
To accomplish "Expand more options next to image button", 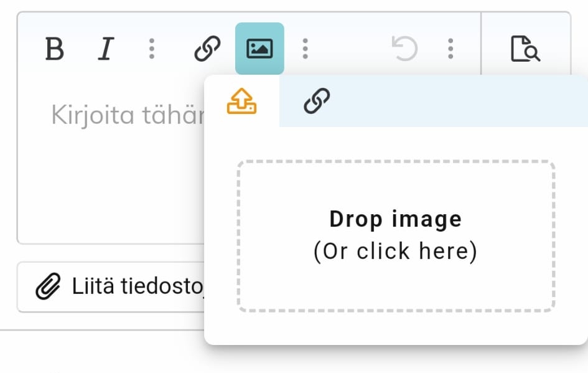I will point(305,49).
